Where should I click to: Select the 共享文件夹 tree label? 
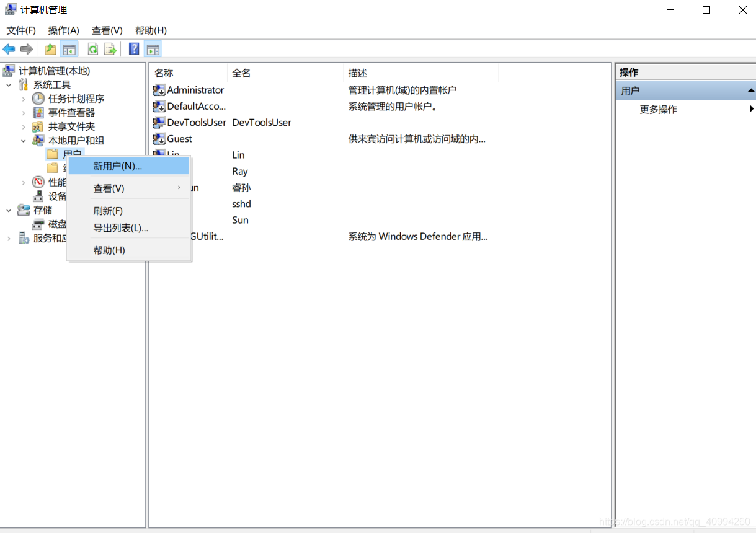(x=72, y=126)
